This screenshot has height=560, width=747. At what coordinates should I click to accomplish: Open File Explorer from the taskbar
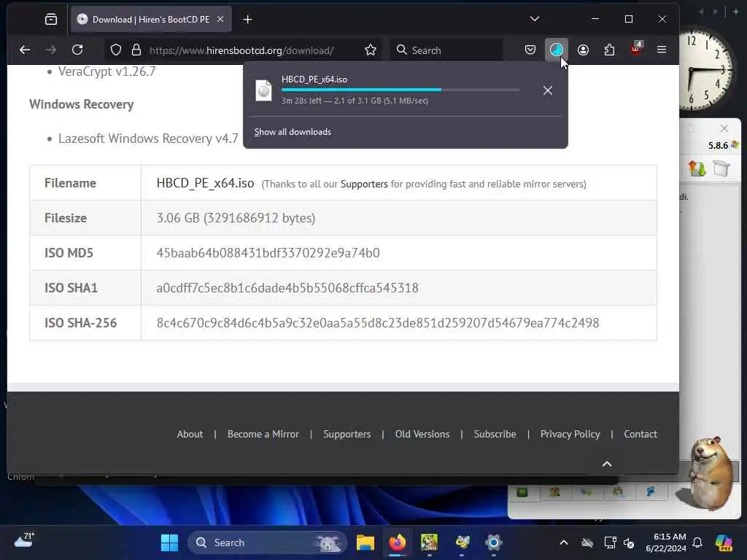365,542
